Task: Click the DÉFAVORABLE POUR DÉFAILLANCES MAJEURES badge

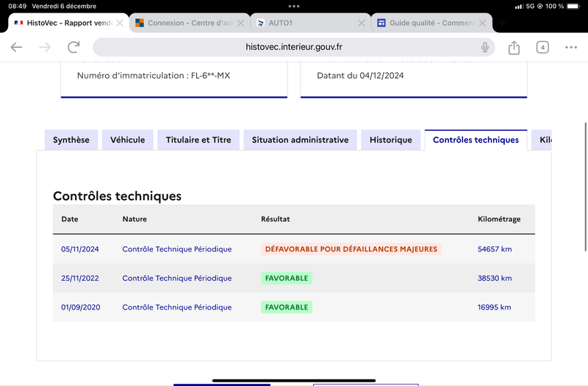Action: pyautogui.click(x=351, y=249)
